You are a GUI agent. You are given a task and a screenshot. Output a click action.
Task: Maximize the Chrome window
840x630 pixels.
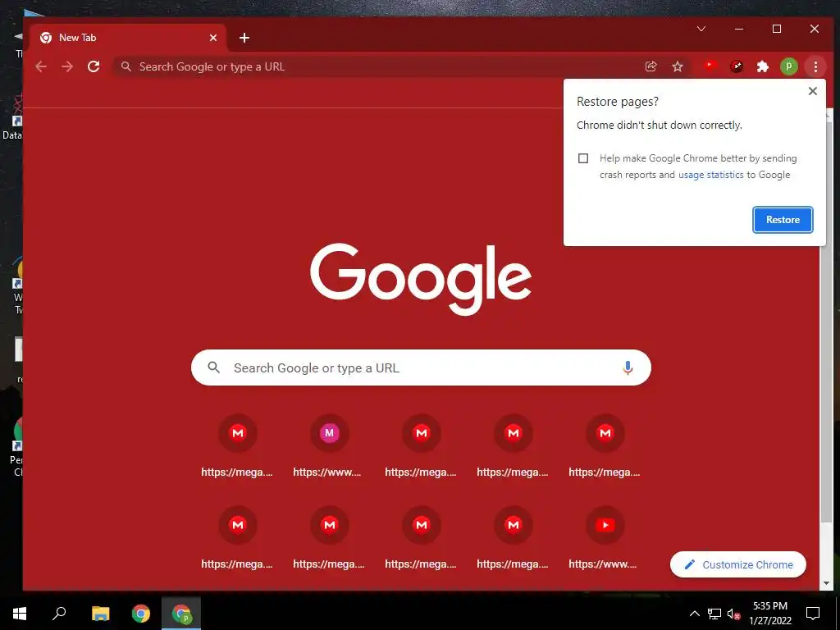point(777,29)
